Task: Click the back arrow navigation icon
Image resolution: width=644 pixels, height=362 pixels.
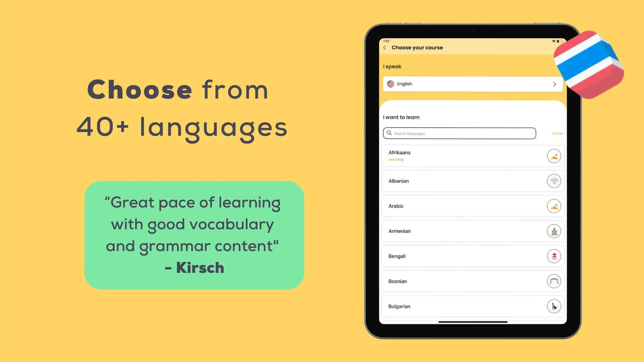Action: click(x=385, y=47)
